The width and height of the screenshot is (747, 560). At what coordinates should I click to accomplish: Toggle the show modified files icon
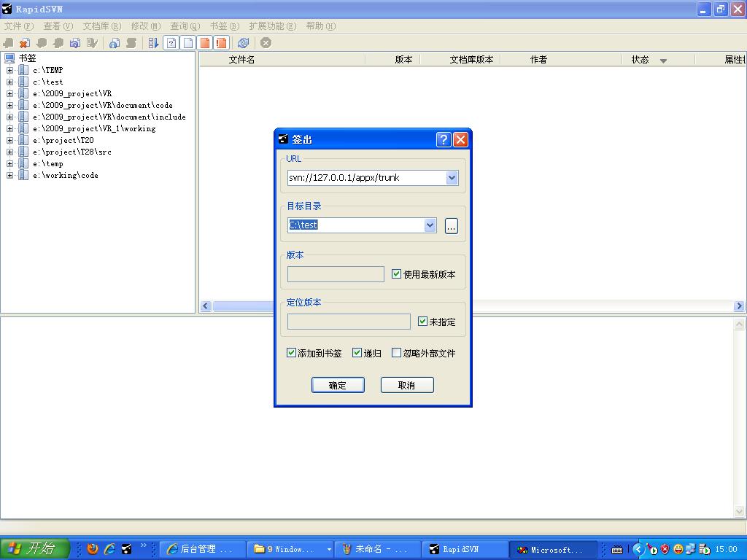[205, 43]
